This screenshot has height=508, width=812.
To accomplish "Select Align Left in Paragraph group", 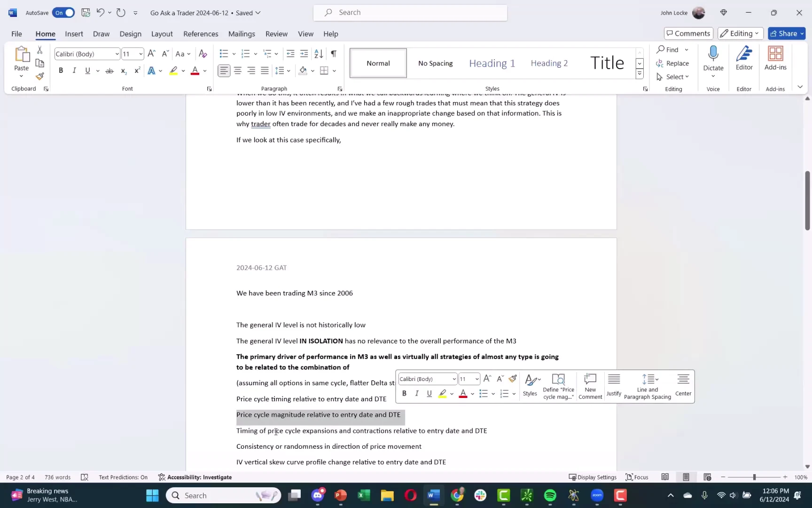I will [x=224, y=71].
